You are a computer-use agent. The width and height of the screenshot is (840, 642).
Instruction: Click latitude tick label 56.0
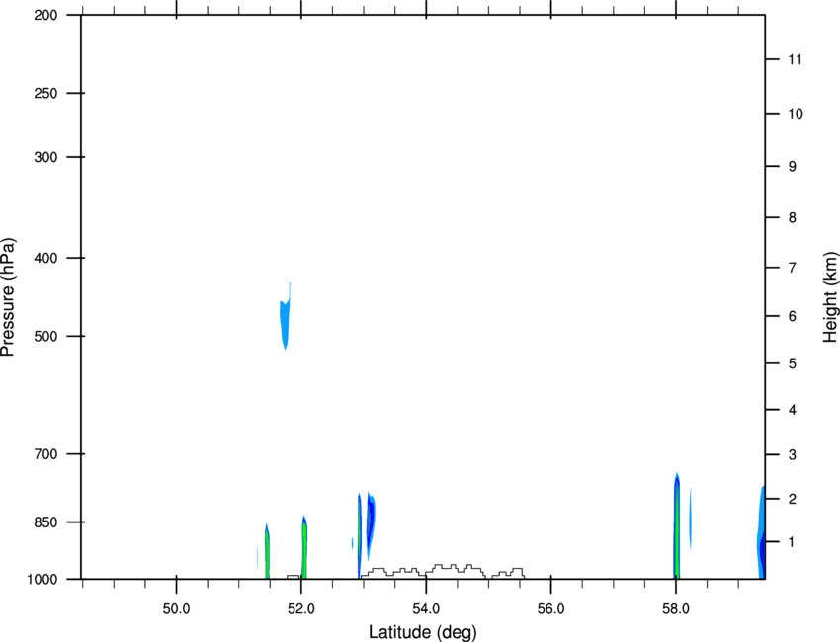[550, 609]
